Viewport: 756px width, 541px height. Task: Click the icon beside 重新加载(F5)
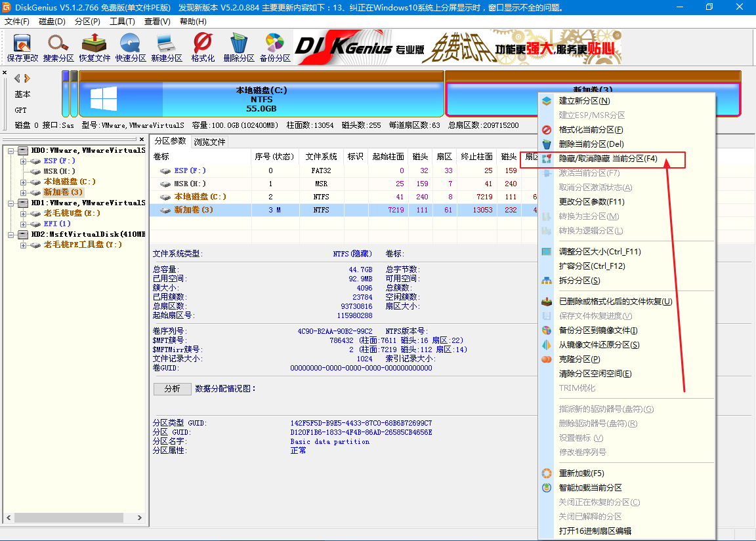point(546,473)
